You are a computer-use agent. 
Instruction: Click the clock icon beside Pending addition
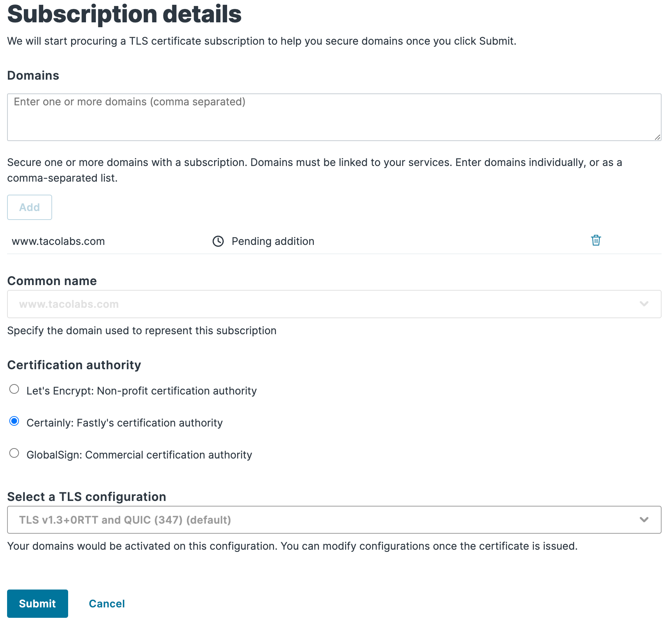(218, 242)
